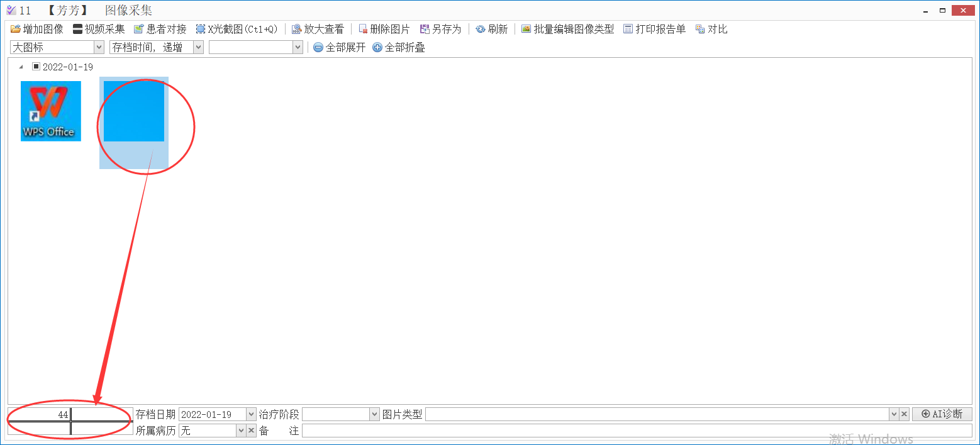This screenshot has width=980, height=445.
Task: Open the 治疗阶段 treatment stage dropdown
Action: coord(375,414)
